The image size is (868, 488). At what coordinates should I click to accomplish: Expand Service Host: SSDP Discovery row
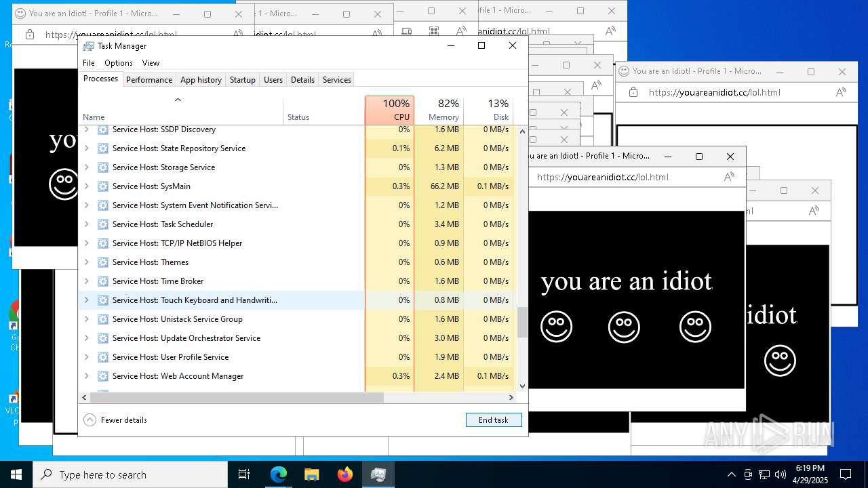click(86, 129)
